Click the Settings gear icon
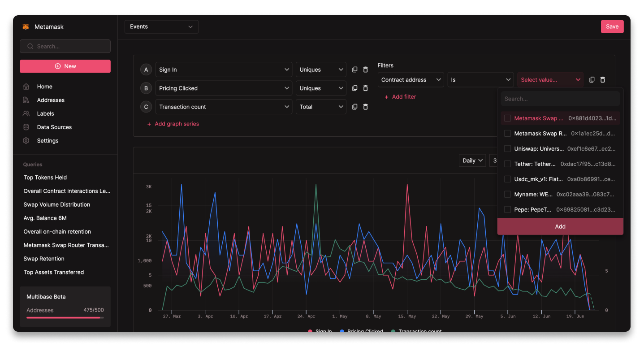This screenshot has width=644, height=347. click(26, 140)
